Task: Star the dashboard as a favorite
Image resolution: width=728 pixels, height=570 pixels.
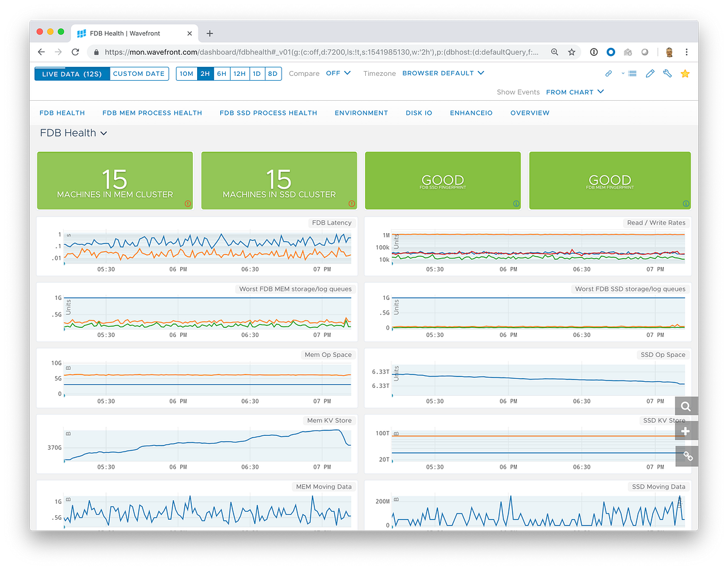Action: (685, 73)
